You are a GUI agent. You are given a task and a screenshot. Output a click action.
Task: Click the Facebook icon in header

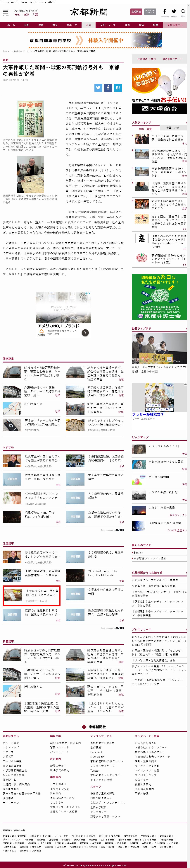coord(164,12)
